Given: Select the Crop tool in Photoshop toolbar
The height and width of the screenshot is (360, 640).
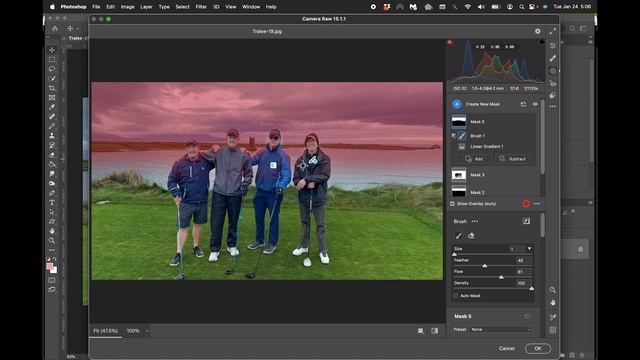Looking at the screenshot, I should click(52, 88).
